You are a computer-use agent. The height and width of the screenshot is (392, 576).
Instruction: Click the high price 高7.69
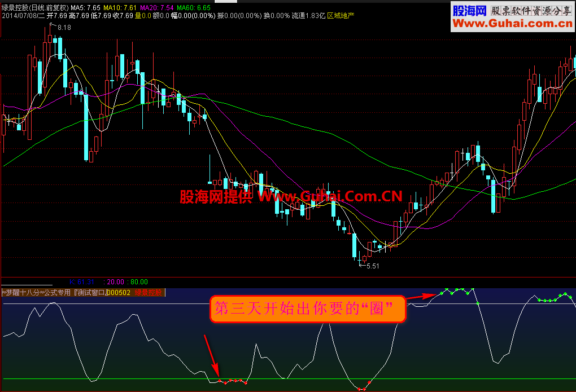tap(79, 16)
